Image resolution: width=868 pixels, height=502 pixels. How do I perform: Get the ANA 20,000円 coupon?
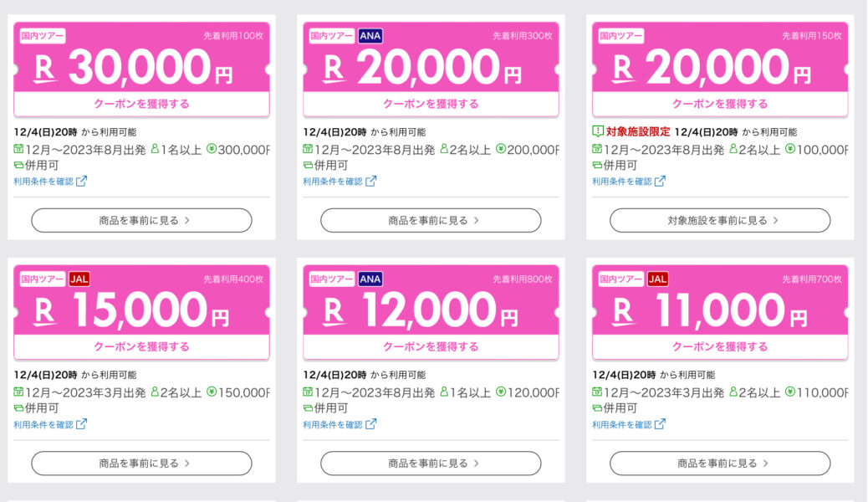click(x=431, y=104)
